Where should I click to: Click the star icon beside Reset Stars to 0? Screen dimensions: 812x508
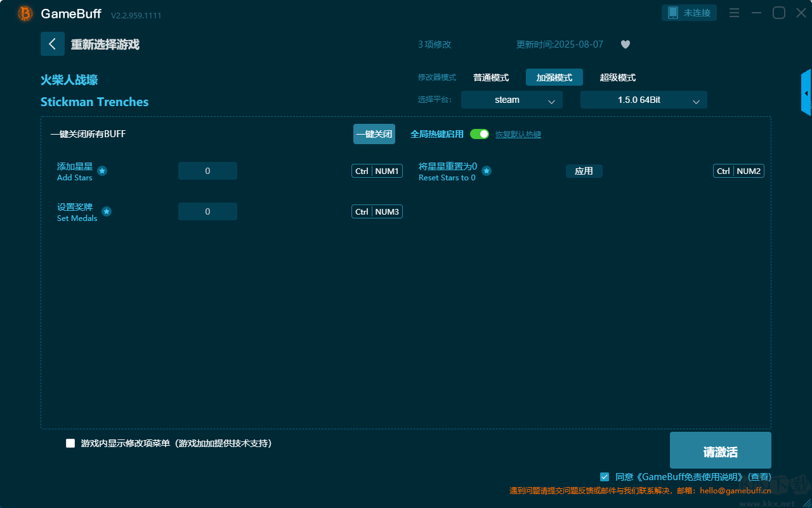tap(487, 171)
